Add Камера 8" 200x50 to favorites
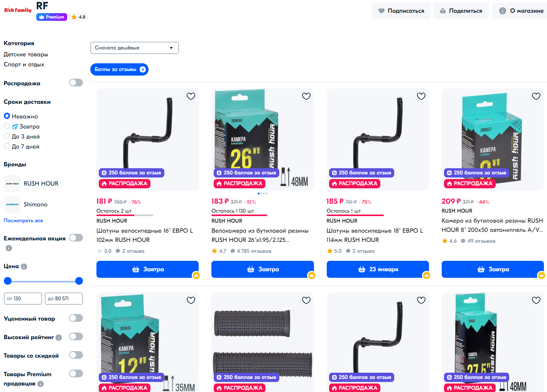 pos(536,96)
